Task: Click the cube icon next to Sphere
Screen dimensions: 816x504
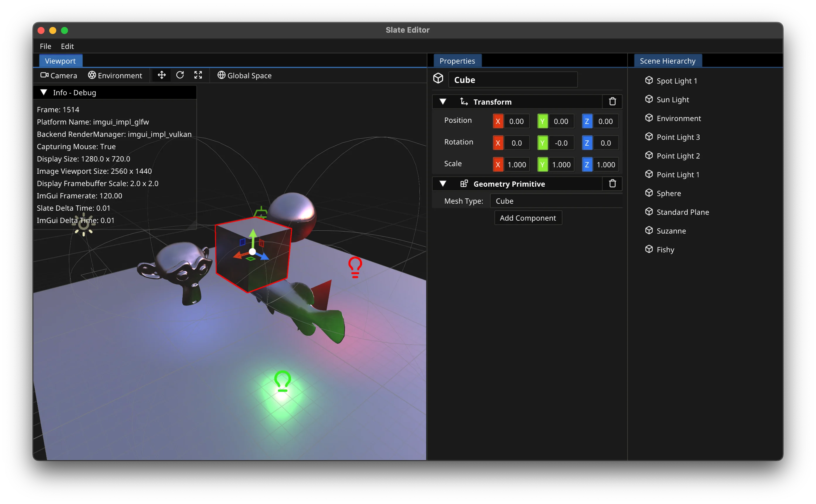Action: click(649, 193)
